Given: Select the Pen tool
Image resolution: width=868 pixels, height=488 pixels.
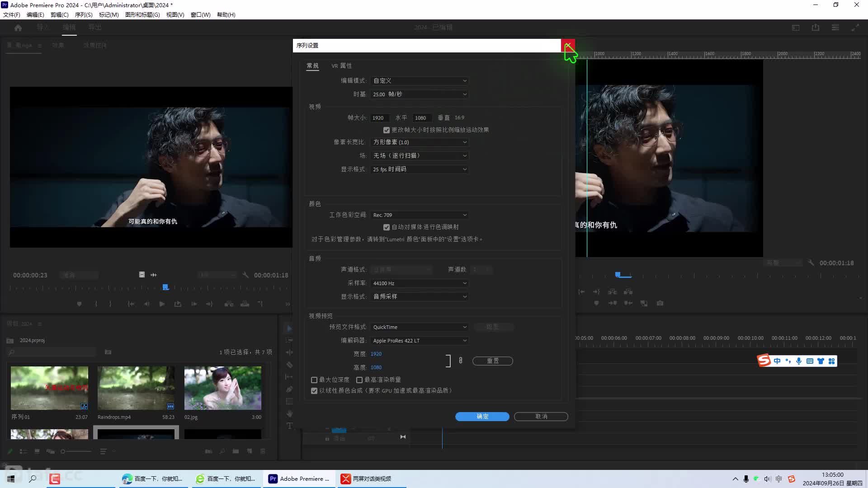Looking at the screenshot, I should pyautogui.click(x=289, y=389).
